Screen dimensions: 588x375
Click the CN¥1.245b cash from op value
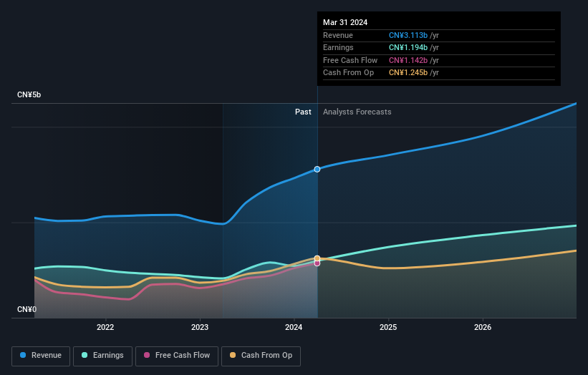[x=408, y=73]
